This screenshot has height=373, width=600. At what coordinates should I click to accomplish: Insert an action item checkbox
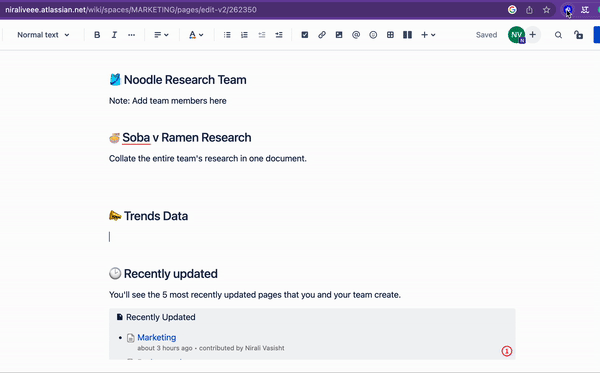click(305, 35)
